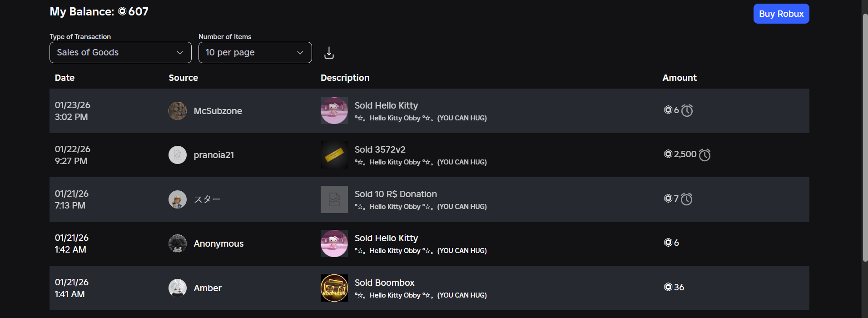Click the pending clock icon in McSubzone row

(x=687, y=110)
